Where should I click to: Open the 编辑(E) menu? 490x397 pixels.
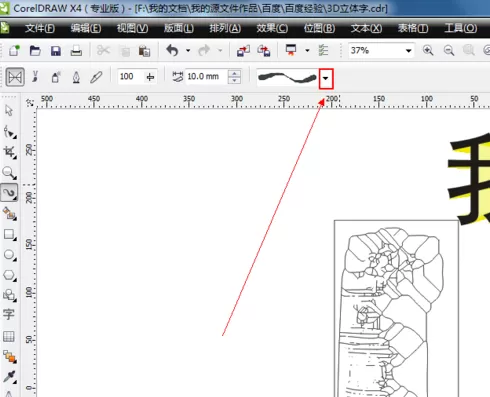[x=86, y=28]
